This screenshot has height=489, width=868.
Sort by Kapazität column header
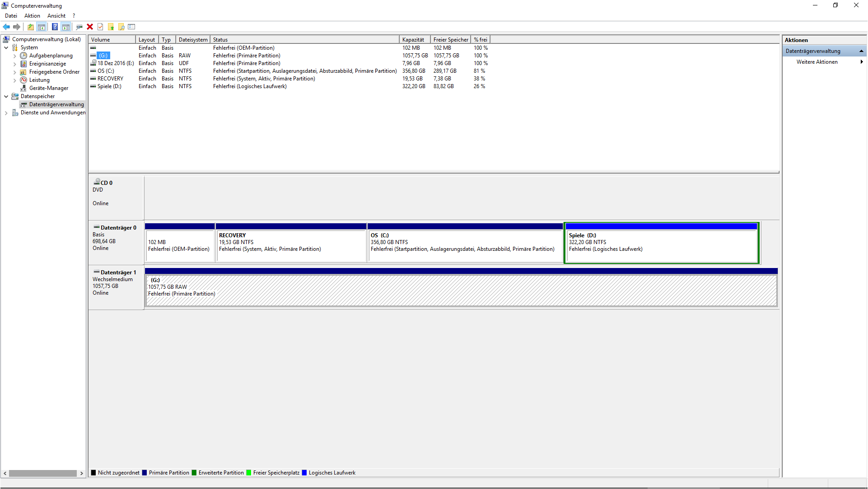(414, 40)
